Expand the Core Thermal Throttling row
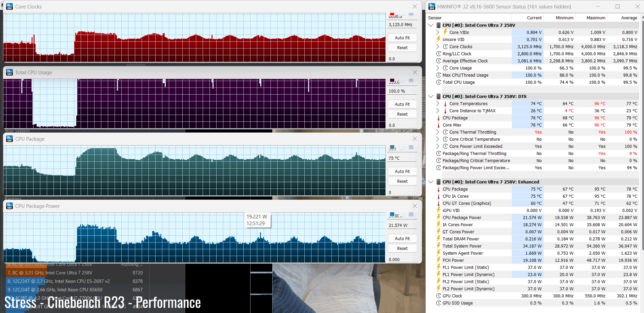The image size is (644, 313). pos(438,132)
